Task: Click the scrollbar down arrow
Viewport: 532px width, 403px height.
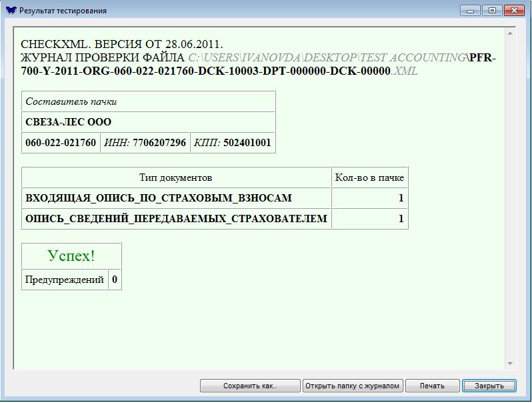Action: click(x=511, y=364)
